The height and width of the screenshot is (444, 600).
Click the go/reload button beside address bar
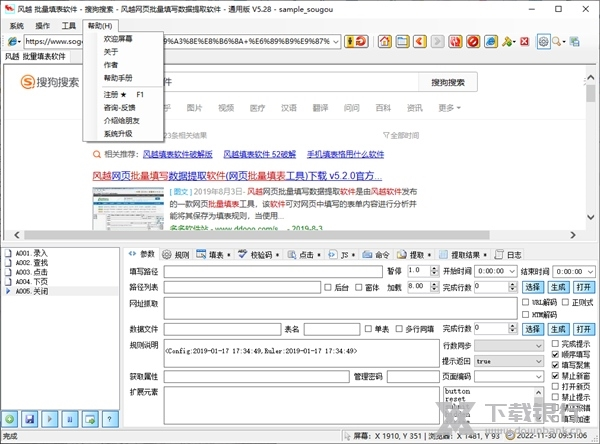(x=356, y=41)
